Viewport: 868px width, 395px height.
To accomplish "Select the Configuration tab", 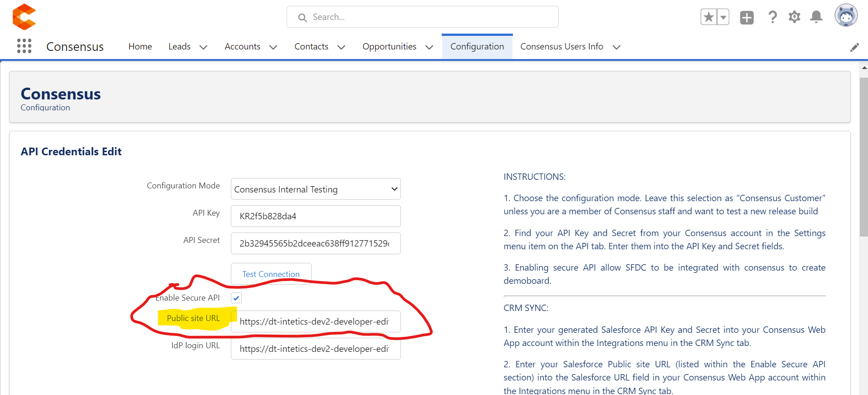I will [477, 46].
